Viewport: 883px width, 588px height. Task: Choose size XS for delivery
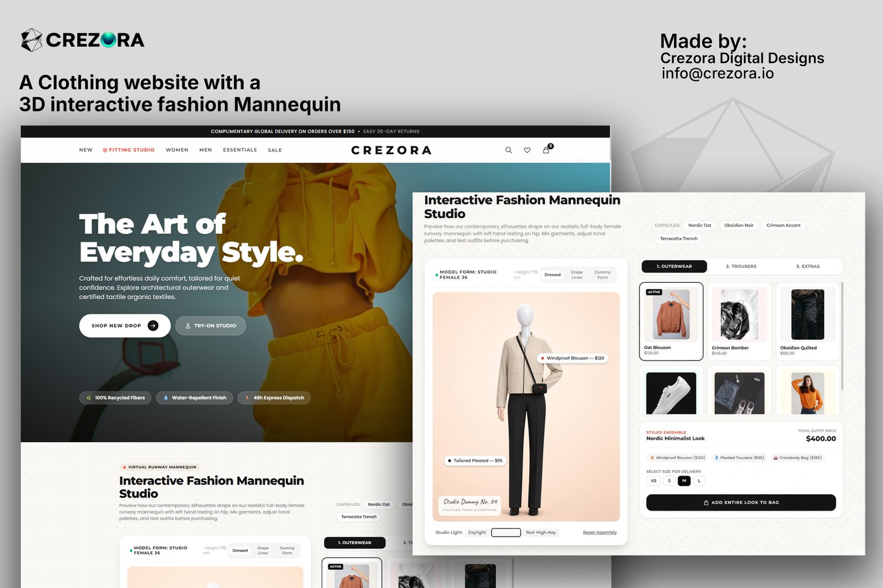tap(653, 481)
